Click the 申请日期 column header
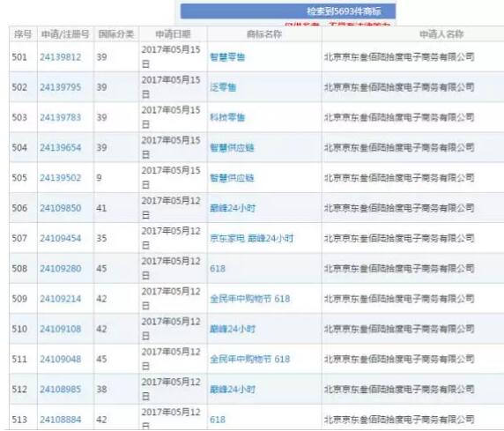Image resolution: width=504 pixels, height=431 pixels. pyautogui.click(x=174, y=34)
